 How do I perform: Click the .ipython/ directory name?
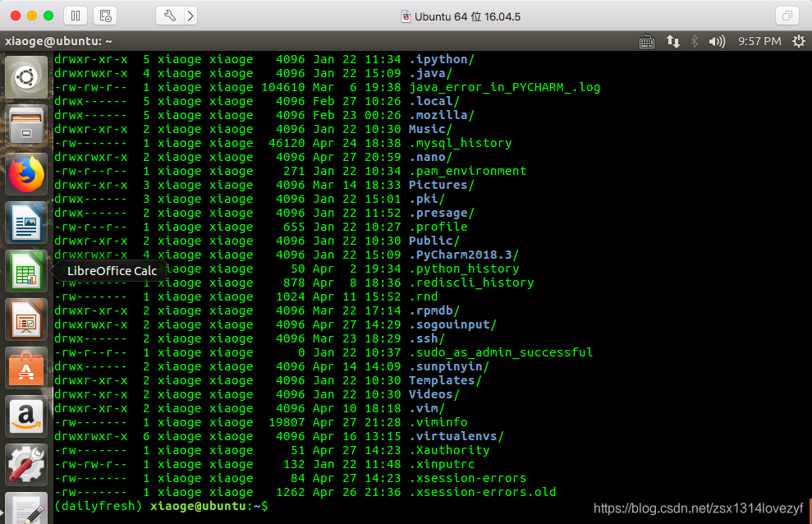[x=442, y=59]
